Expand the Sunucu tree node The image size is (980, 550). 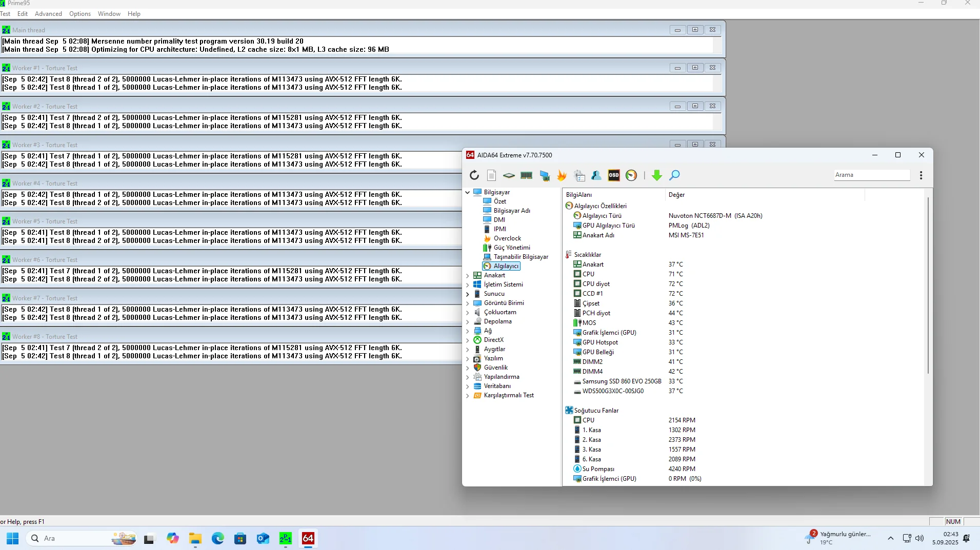tap(468, 294)
